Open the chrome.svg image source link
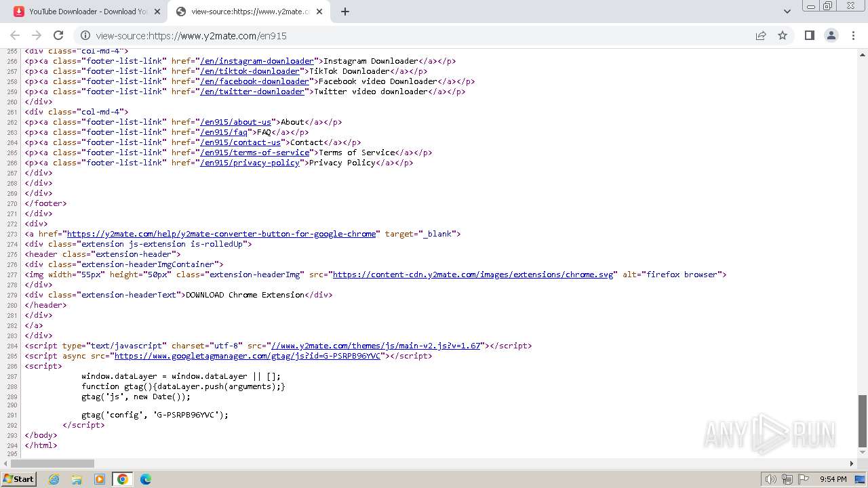The width and height of the screenshot is (868, 488). [x=474, y=274]
